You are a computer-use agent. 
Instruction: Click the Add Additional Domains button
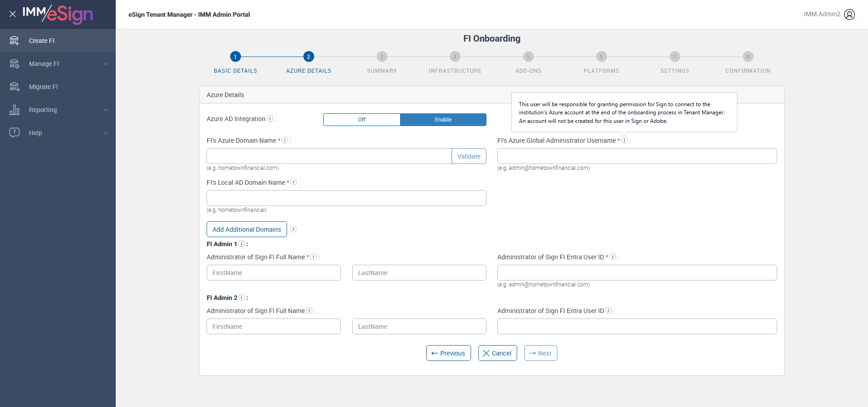click(247, 229)
